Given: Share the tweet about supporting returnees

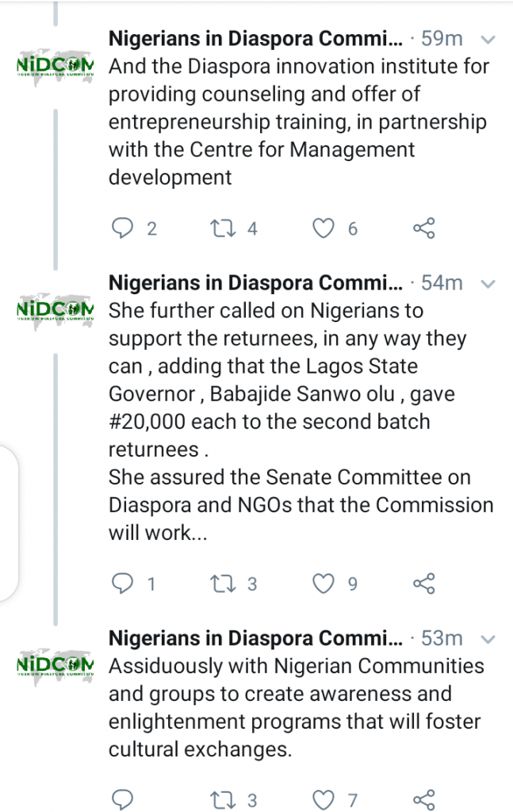Looking at the screenshot, I should click(424, 584).
